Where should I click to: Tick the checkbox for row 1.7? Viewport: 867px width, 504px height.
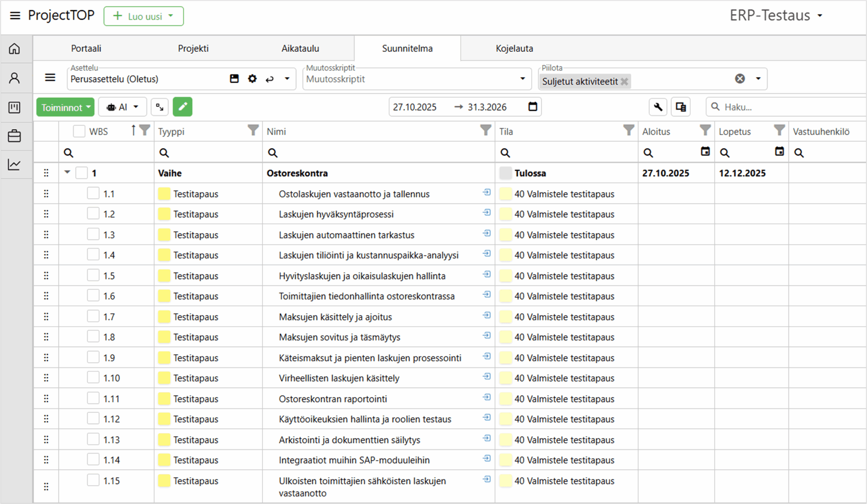point(93,316)
